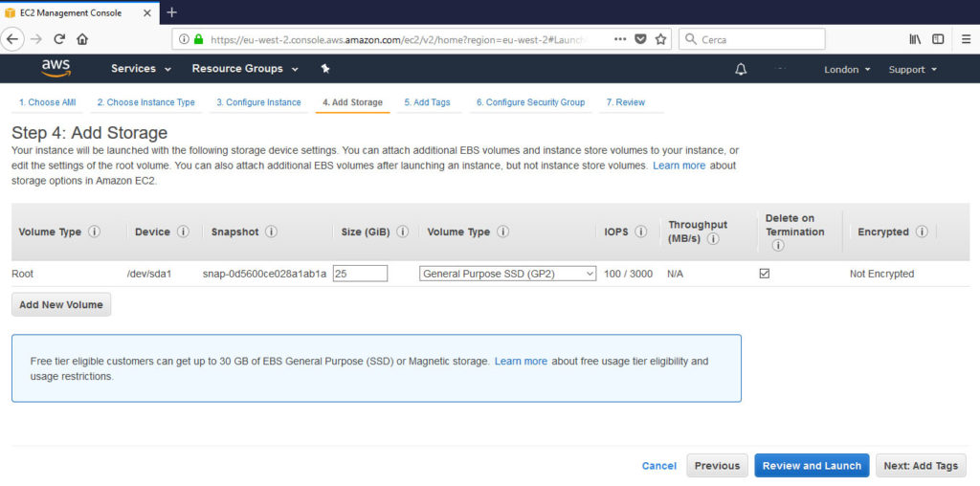Click the Not Encrypted status text

[x=881, y=274]
